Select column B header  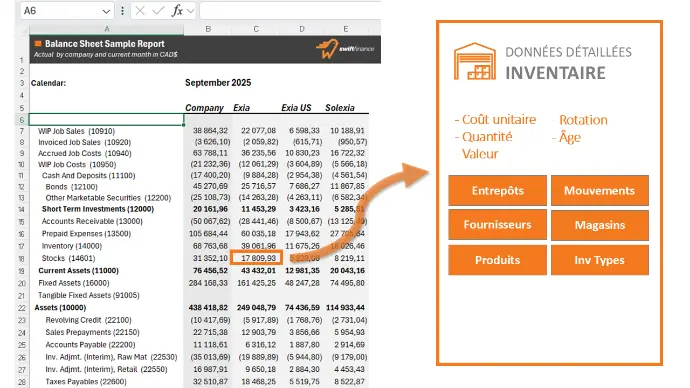click(208, 29)
